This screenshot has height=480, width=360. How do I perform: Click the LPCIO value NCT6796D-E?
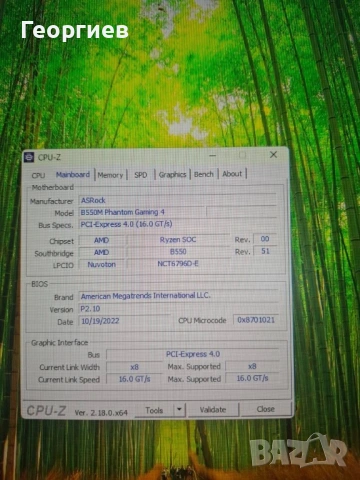(x=178, y=264)
